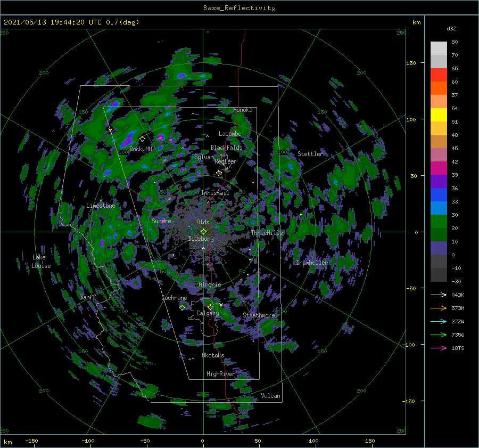The width and height of the screenshot is (479, 448).
Task: Click the Limestone label on map
Action: tap(101, 206)
